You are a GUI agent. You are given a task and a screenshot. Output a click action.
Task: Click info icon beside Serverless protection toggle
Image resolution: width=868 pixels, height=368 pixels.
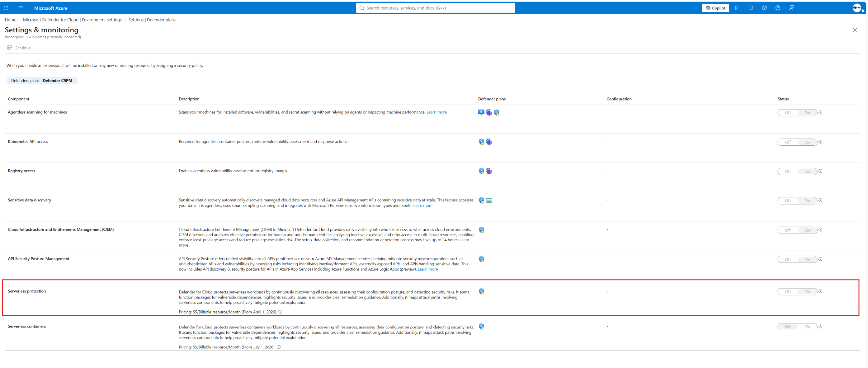(820, 291)
